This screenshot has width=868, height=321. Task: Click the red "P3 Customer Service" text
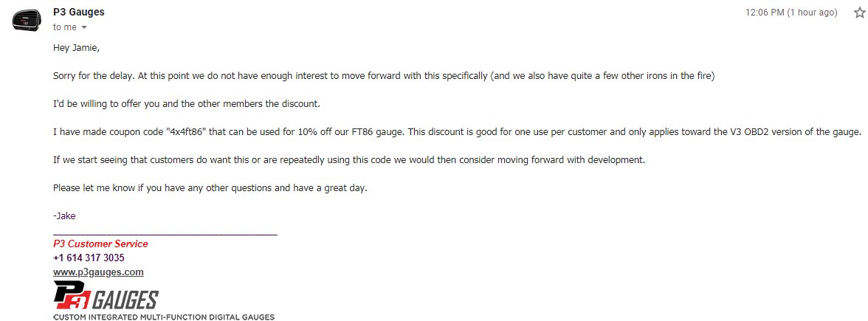100,244
